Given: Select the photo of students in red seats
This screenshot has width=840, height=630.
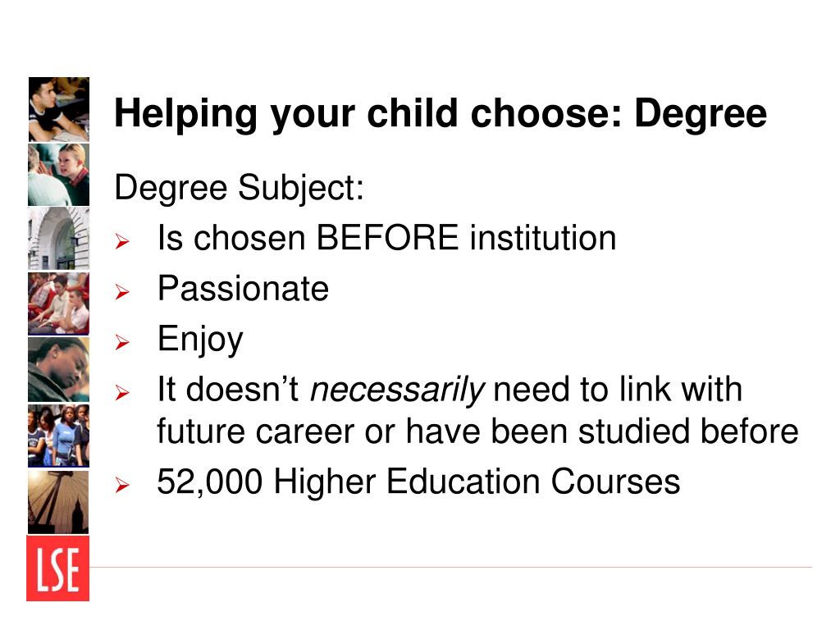Looking at the screenshot, I should [x=59, y=304].
